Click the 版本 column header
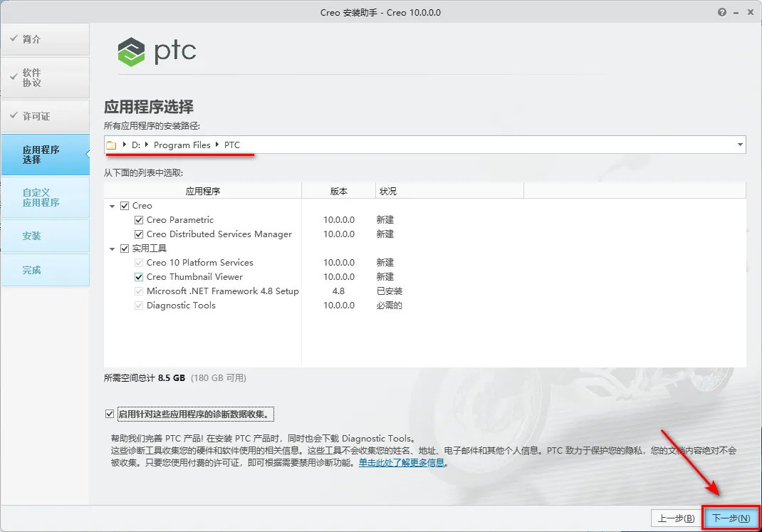The height and width of the screenshot is (532, 762). [339, 191]
